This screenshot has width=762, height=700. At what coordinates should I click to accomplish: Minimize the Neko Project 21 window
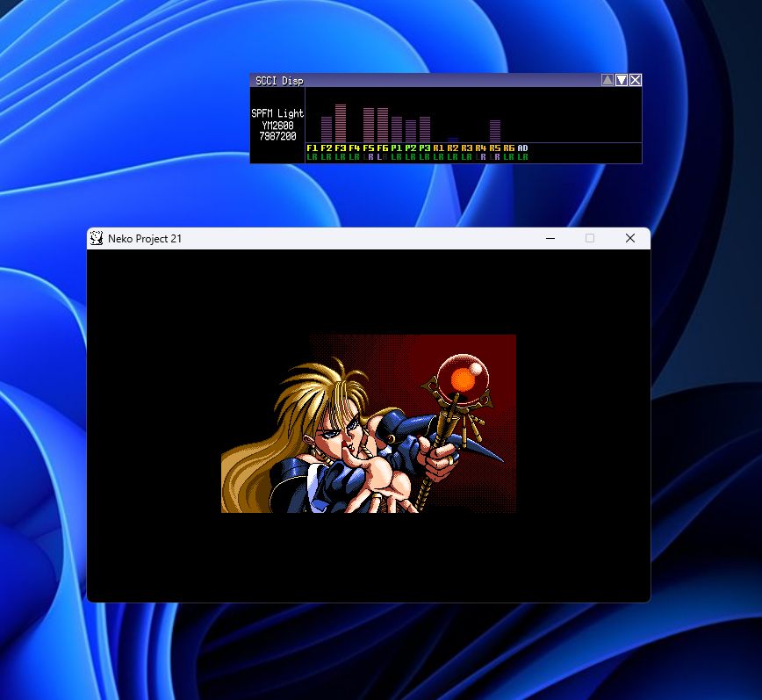(x=550, y=238)
